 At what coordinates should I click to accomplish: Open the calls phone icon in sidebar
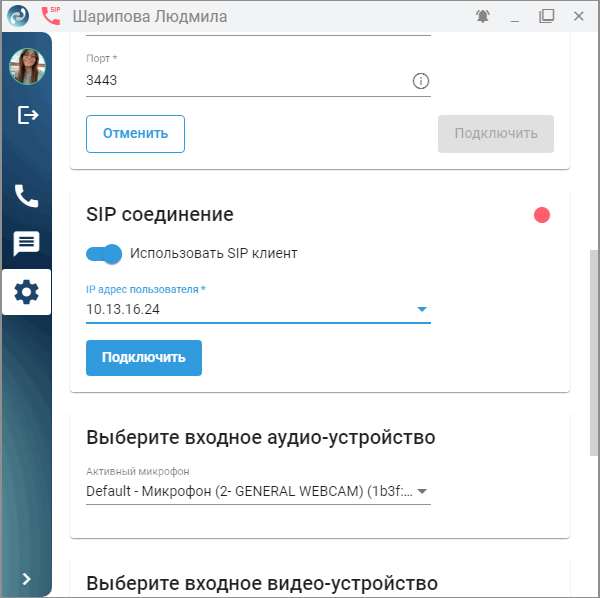26,196
